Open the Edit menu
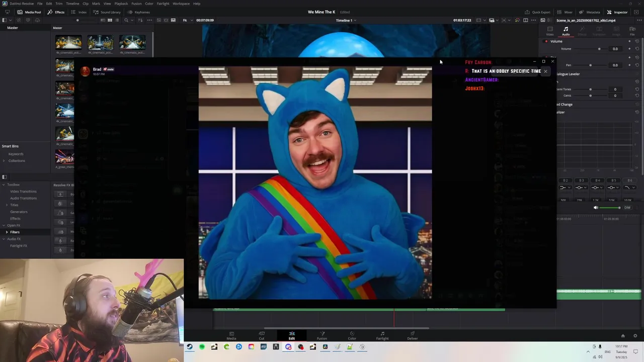 click(49, 4)
